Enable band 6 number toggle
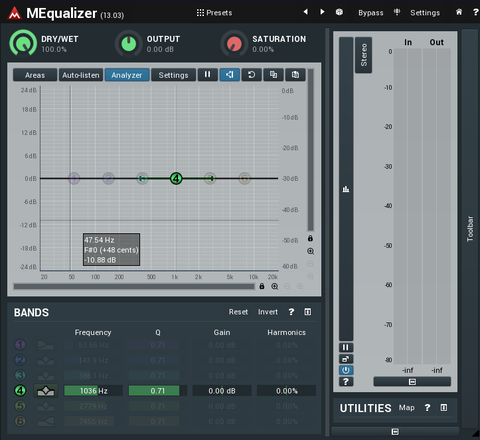This screenshot has width=480, height=440. coord(20,421)
